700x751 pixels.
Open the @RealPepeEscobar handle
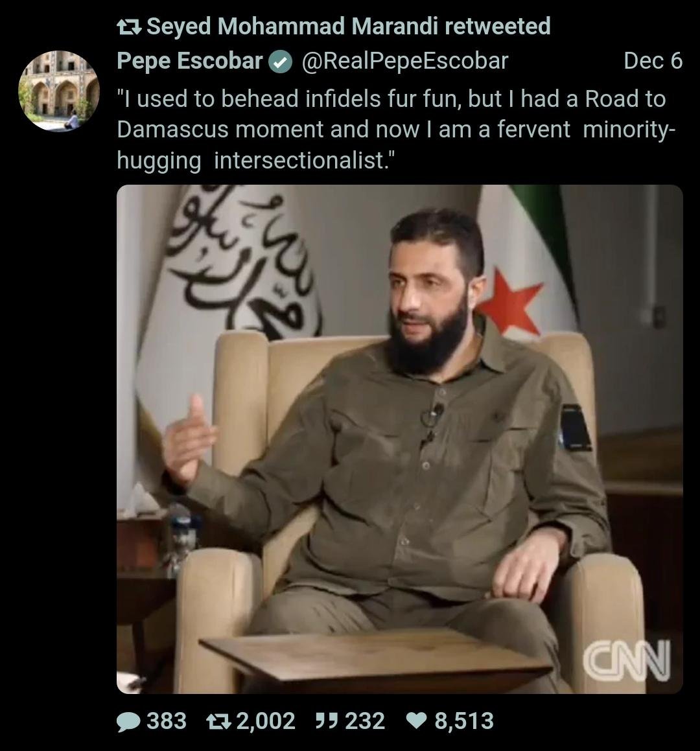404,62
